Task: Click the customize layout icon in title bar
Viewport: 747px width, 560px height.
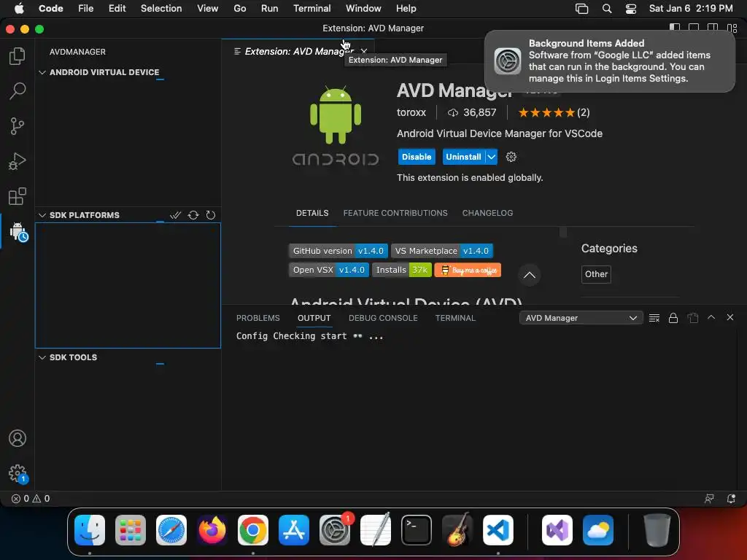Action: (732, 28)
